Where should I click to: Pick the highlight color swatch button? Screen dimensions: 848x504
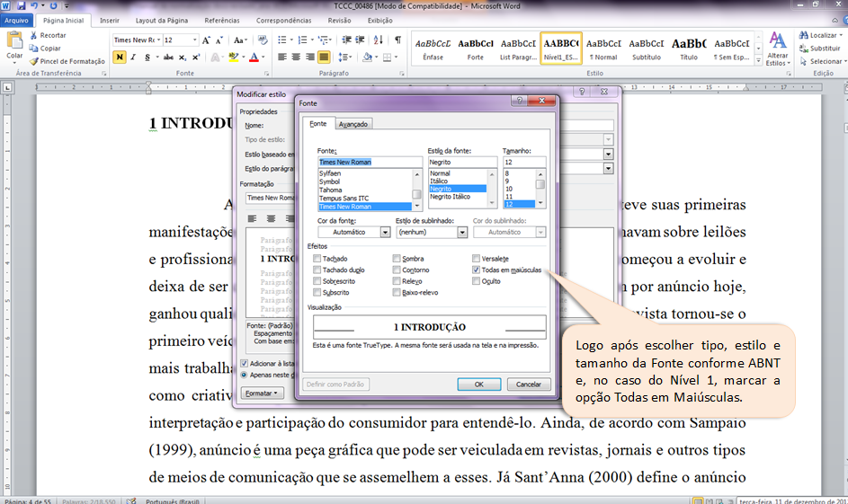point(233,57)
